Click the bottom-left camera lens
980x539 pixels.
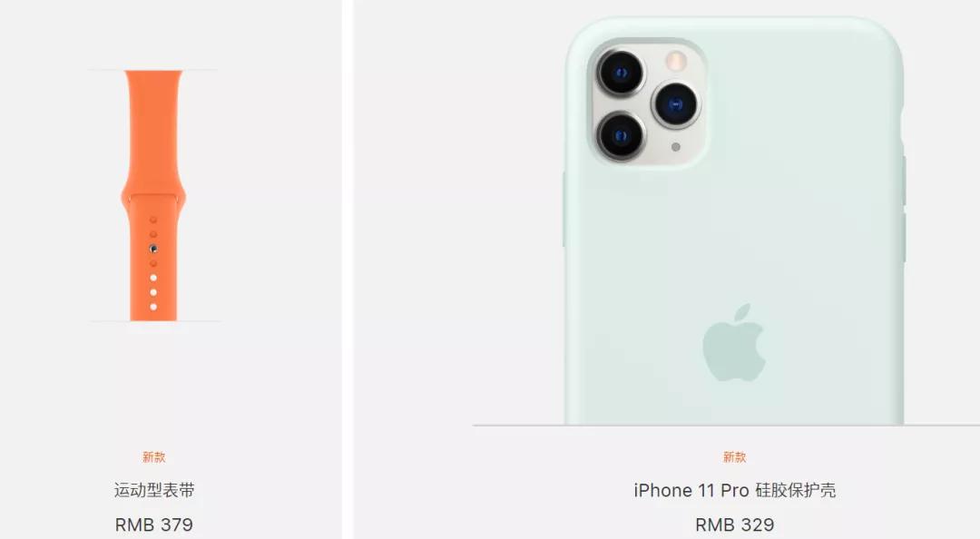coord(621,136)
